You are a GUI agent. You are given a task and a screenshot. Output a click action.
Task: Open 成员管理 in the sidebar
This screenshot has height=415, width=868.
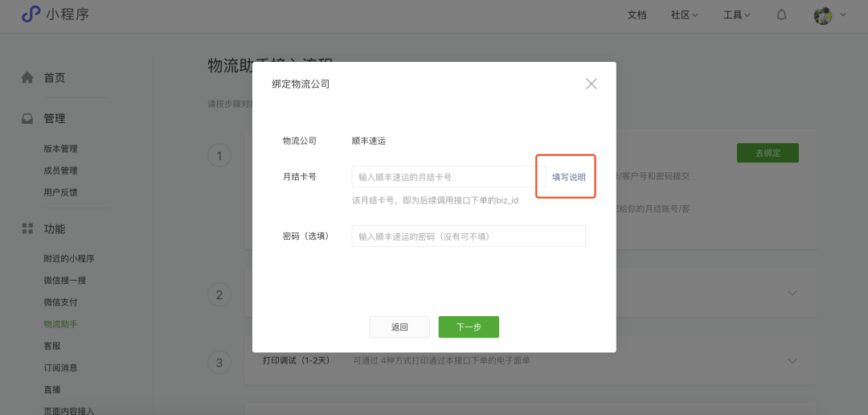coord(60,171)
